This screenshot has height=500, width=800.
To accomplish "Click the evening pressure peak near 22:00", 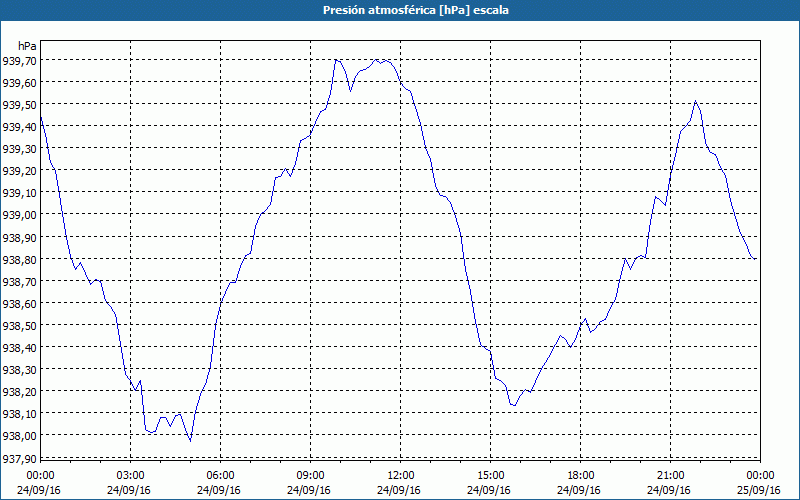I will click(x=695, y=101).
